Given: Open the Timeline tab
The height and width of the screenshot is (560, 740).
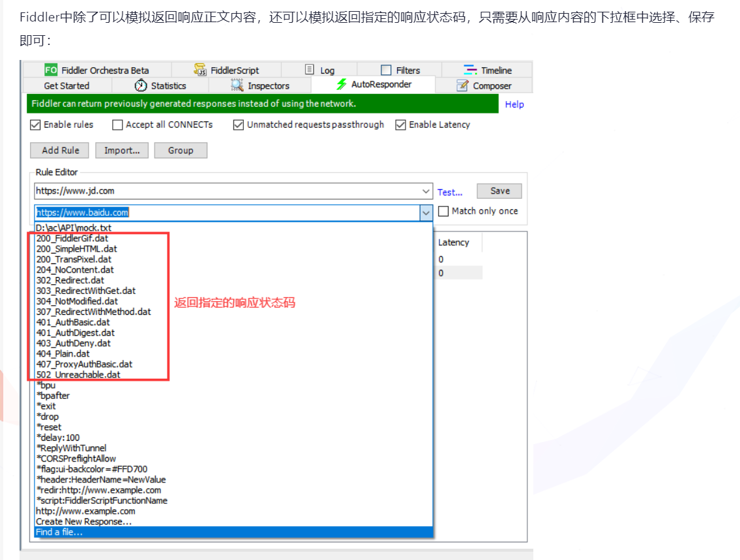Looking at the screenshot, I should coord(488,70).
